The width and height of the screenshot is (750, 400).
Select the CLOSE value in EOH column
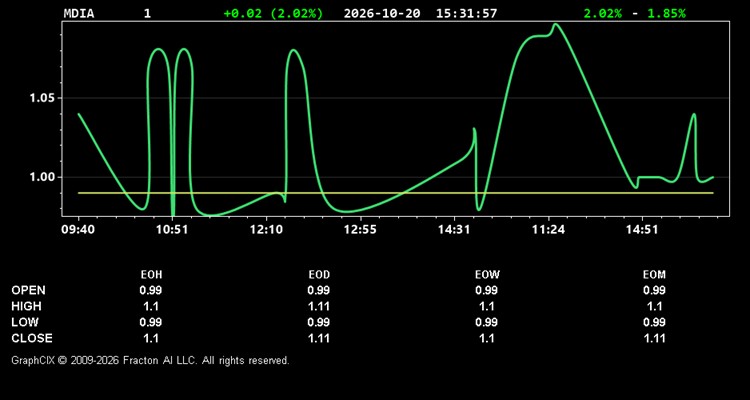click(151, 338)
